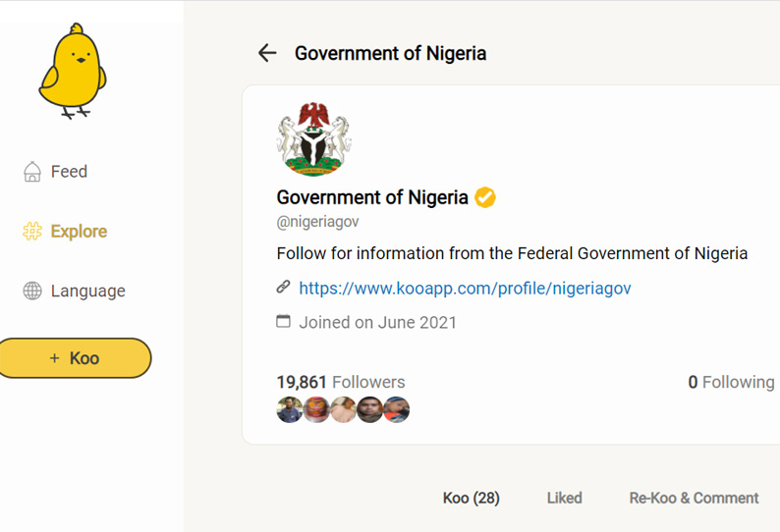Click the link chain icon
The image size is (780, 532).
pos(283,287)
